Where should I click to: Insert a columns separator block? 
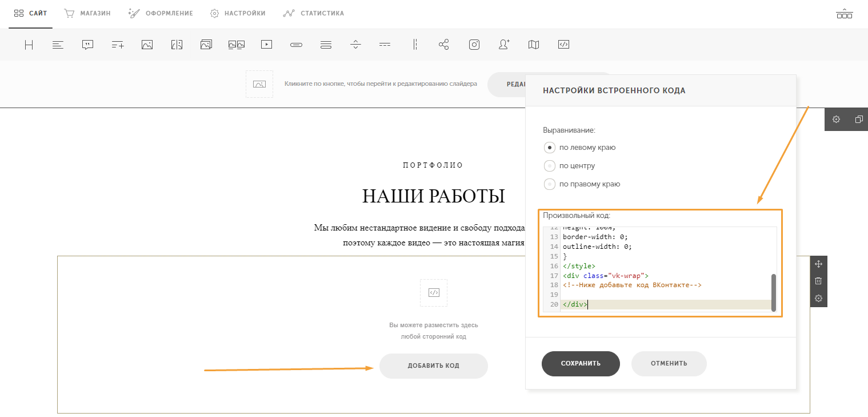coord(415,45)
